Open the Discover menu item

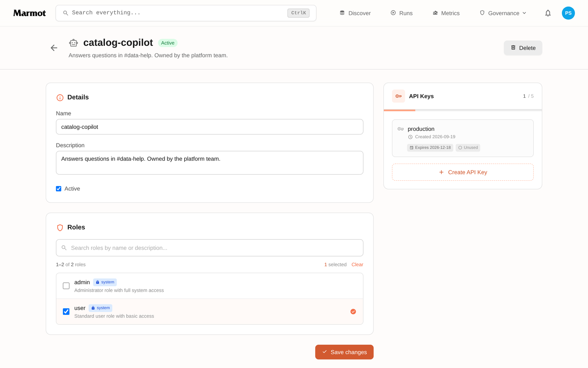[355, 13]
